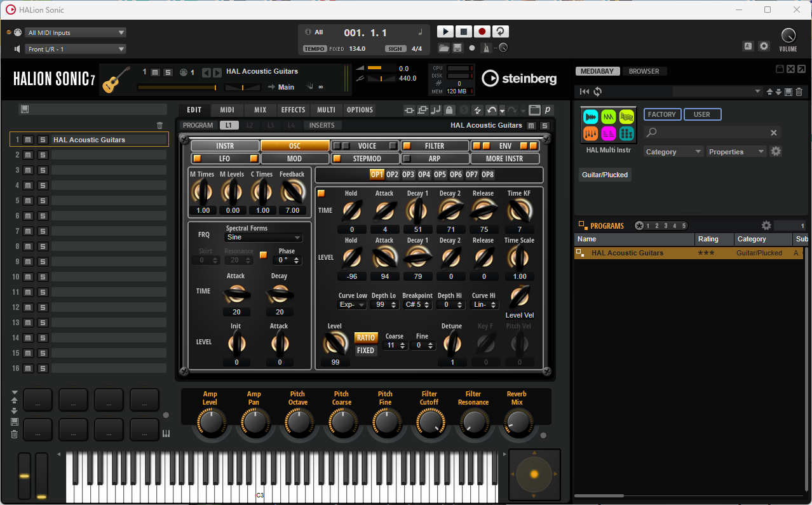Save the MediaBay preset with the disk icon
This screenshot has width=812, height=505.
click(x=788, y=92)
